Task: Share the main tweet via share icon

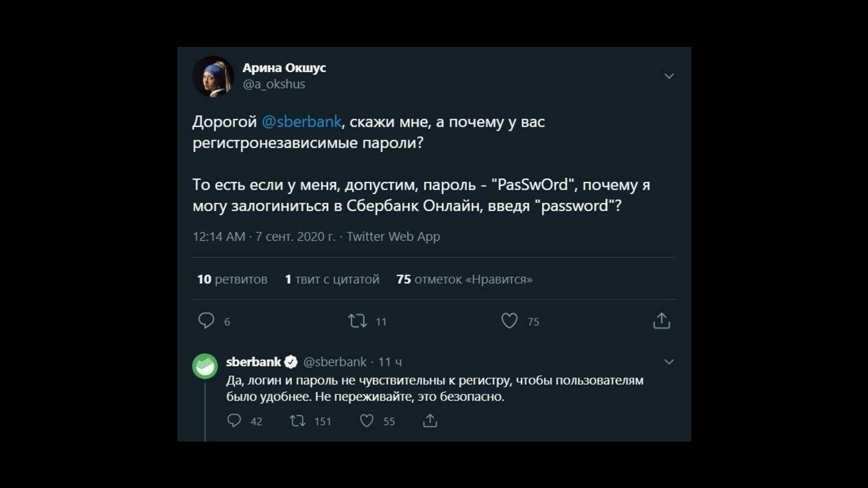Action: [661, 321]
